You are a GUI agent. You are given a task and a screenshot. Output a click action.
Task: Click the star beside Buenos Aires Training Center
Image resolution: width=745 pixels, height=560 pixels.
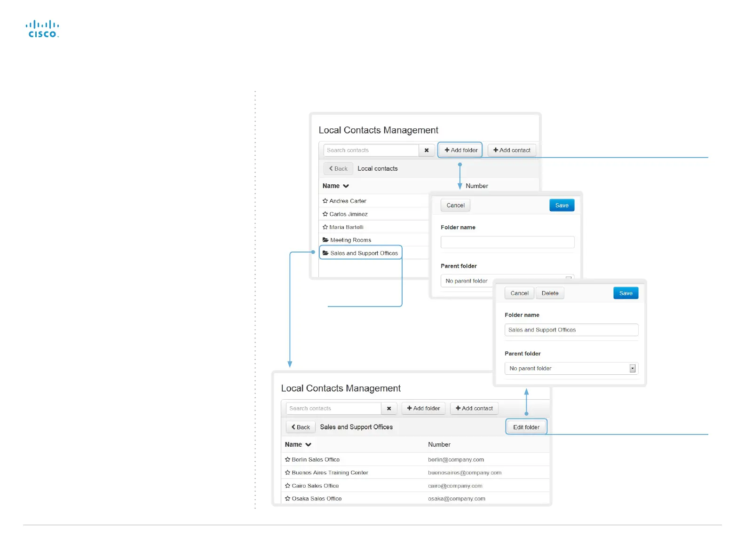(287, 473)
